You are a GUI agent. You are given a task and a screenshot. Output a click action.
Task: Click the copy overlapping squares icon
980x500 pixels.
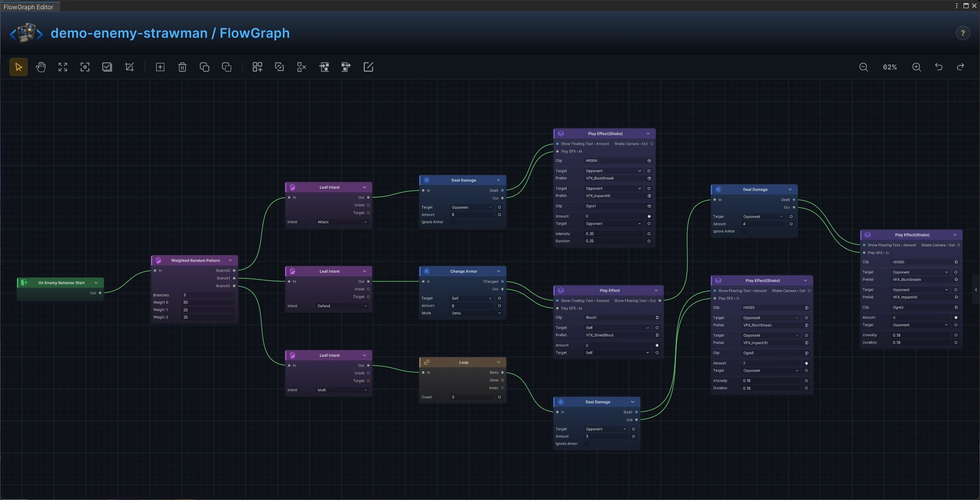pyautogui.click(x=205, y=67)
